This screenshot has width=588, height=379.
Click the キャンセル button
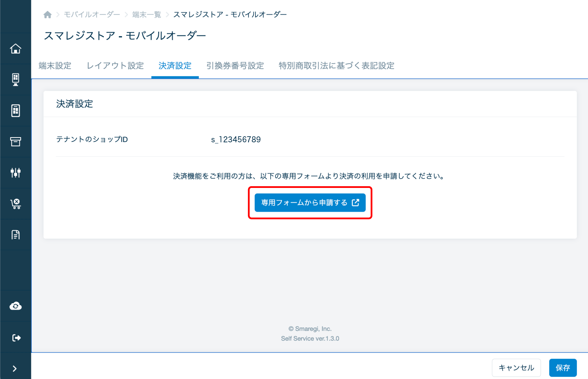(x=516, y=368)
